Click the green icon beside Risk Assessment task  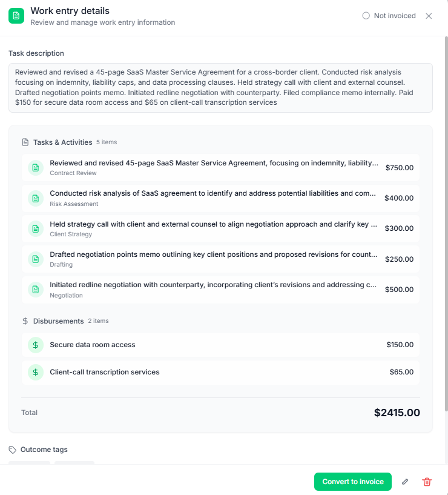click(x=35, y=198)
